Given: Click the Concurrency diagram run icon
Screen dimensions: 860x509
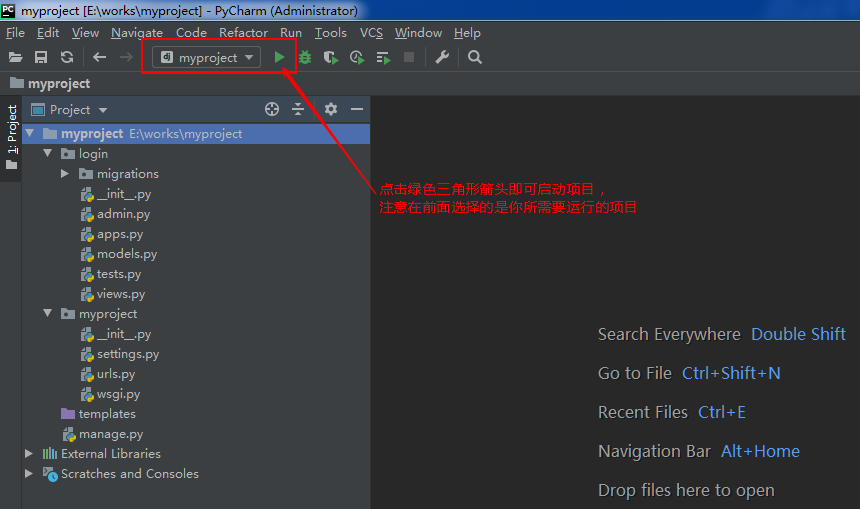Looking at the screenshot, I should [383, 57].
